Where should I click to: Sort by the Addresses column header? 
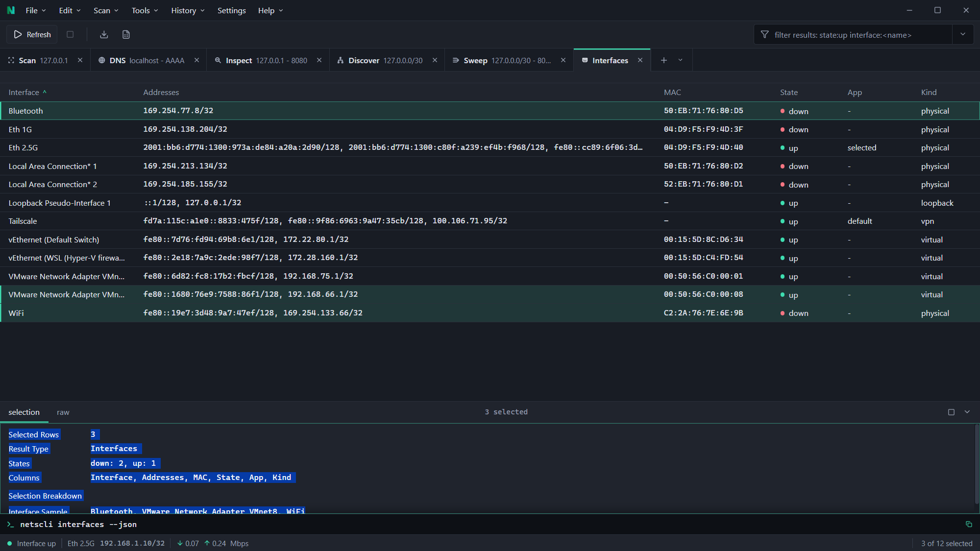(161, 92)
